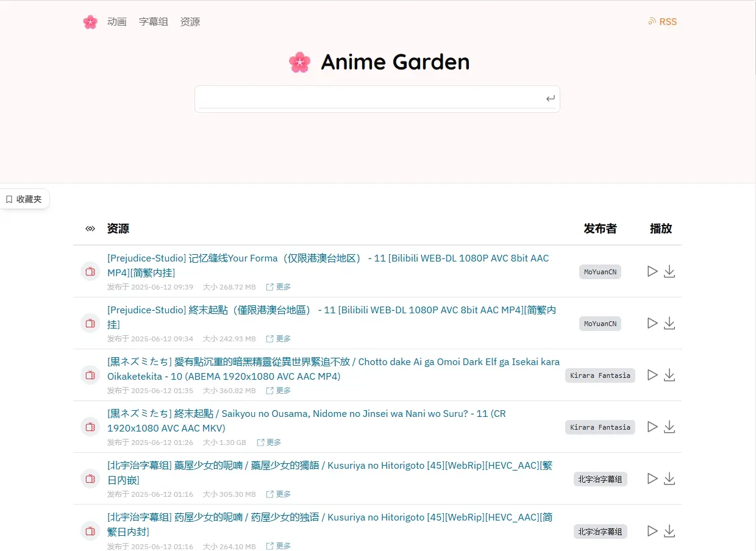Image resolution: width=756 pixels, height=551 pixels.
Task: Play the 药屋少女的呢喃 简繁日内封 episode 45
Action: tap(652, 530)
